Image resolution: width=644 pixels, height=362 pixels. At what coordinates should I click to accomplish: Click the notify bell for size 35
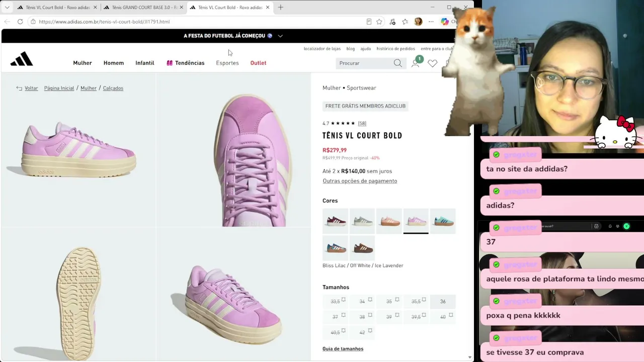click(x=397, y=300)
